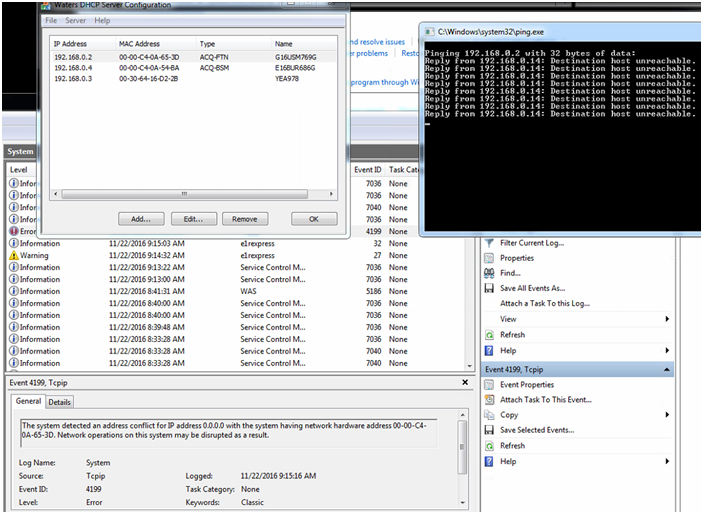Click Refresh icon under Event 4199 section
This screenshot has height=514, width=703.
tap(489, 446)
